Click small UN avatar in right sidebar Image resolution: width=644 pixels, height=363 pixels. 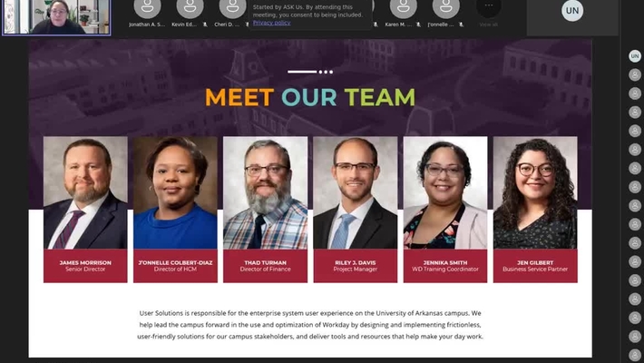tap(635, 56)
